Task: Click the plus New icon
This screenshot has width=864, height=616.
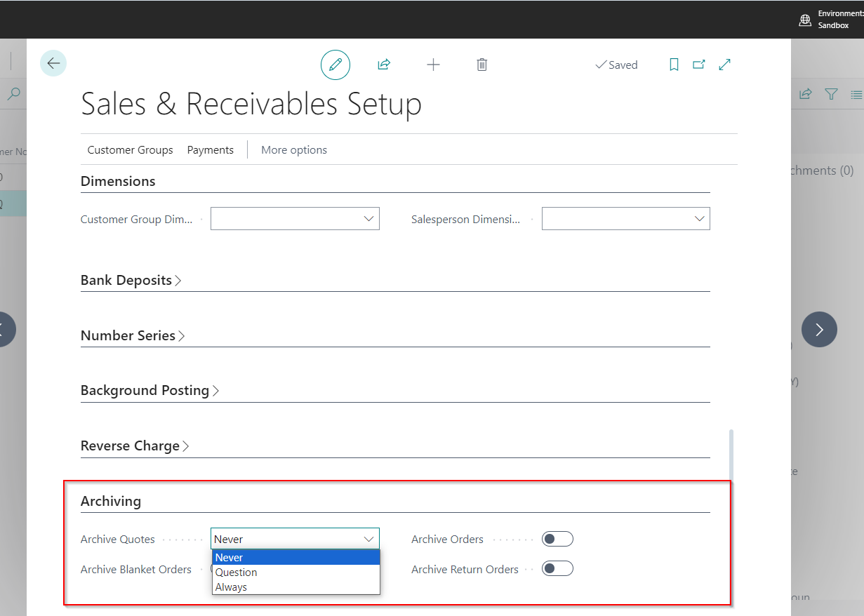Action: 433,65
